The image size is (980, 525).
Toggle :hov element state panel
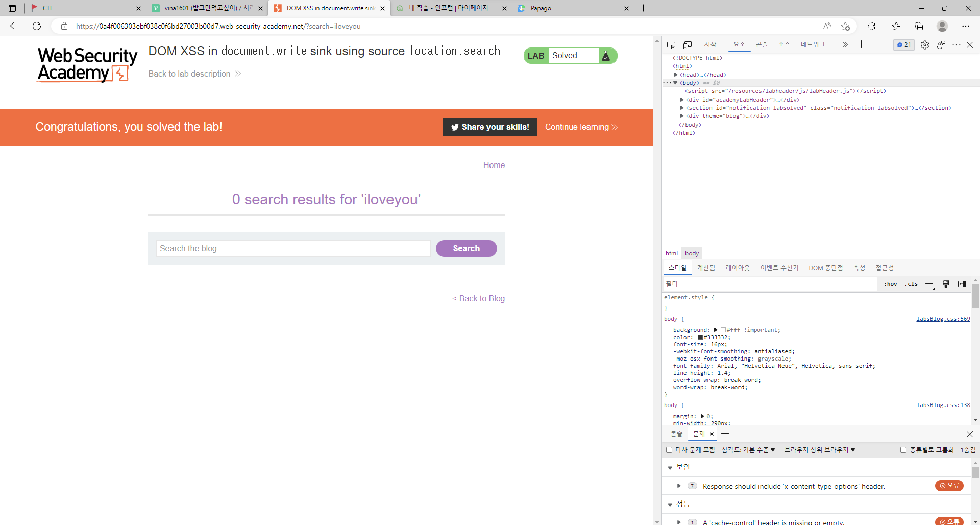click(x=891, y=284)
